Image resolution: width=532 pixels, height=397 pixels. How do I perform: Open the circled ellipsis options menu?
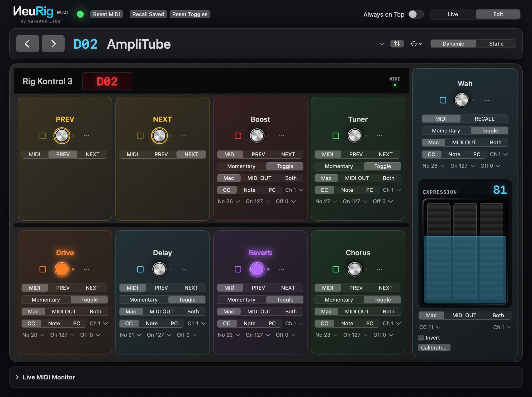416,44
